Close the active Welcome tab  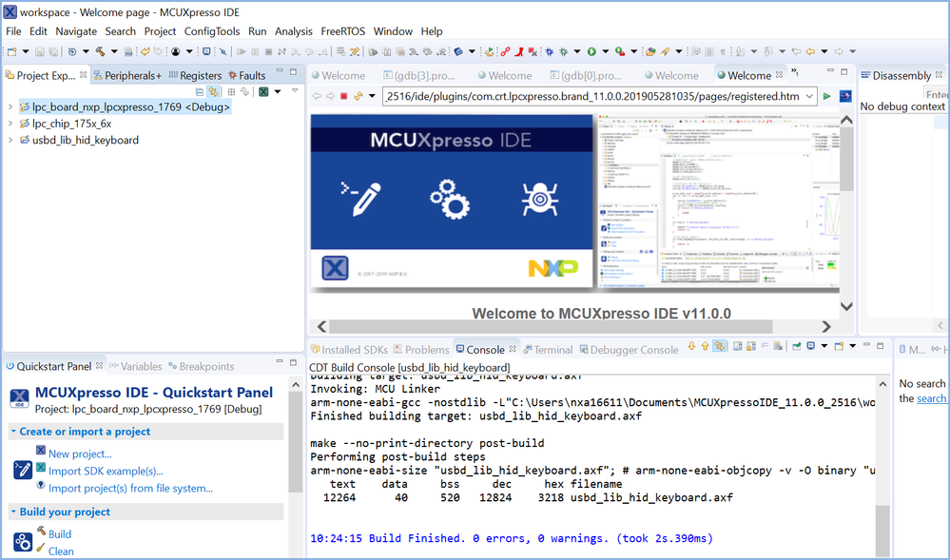coord(779,74)
